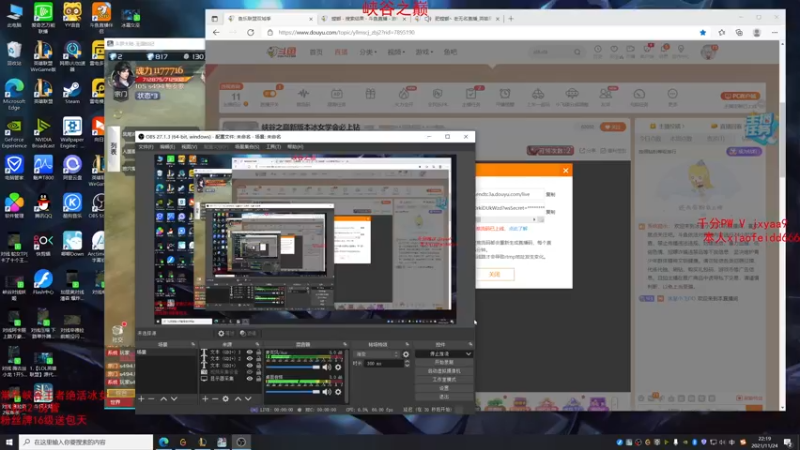Pop out the audio mixer dock via header icon
800x450 pixels.
345,344
